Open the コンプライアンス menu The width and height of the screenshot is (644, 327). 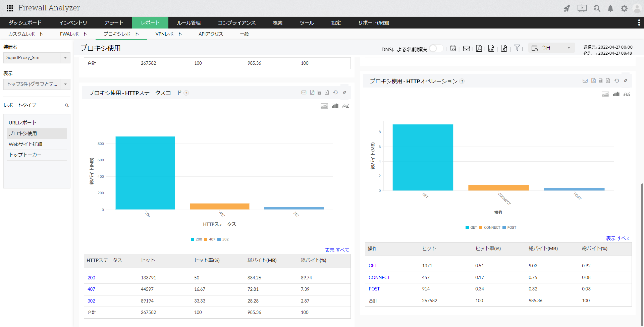pos(236,23)
